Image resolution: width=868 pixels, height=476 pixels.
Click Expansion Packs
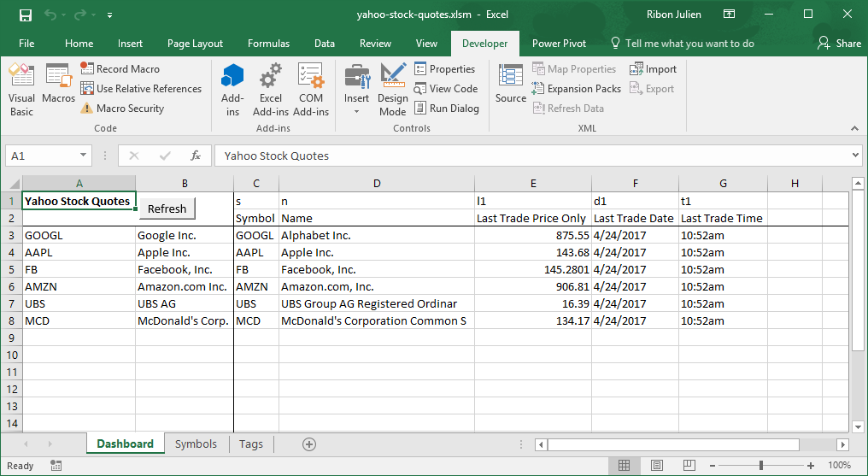[x=577, y=89]
